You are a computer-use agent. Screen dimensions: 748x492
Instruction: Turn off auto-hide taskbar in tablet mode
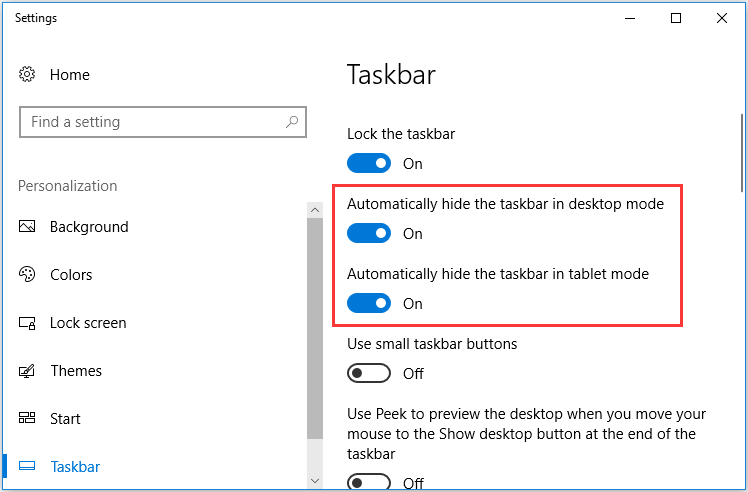[369, 303]
